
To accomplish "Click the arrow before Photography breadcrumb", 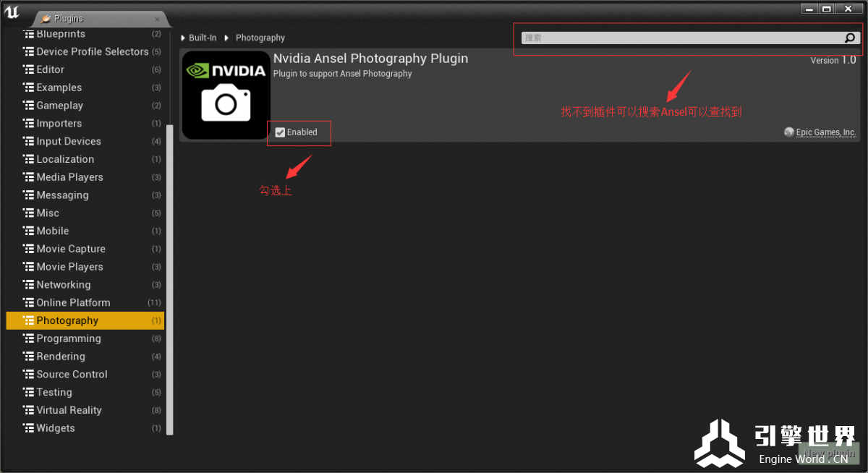I will pyautogui.click(x=226, y=38).
